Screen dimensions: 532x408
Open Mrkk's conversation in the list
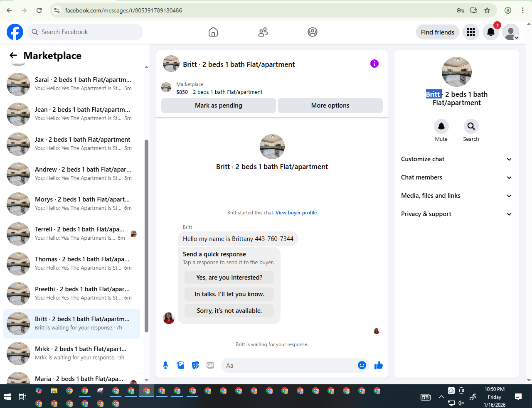click(71, 353)
